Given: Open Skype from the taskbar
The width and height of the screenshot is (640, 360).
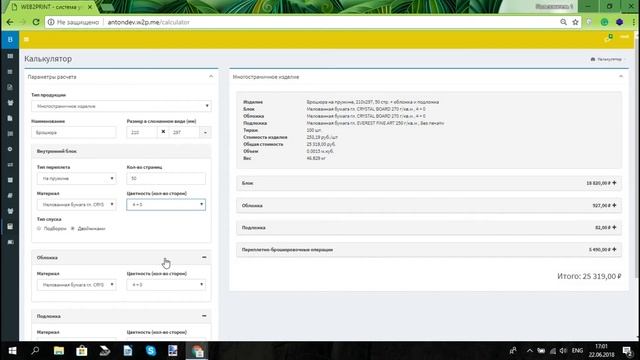Looking at the screenshot, I should 151,351.
